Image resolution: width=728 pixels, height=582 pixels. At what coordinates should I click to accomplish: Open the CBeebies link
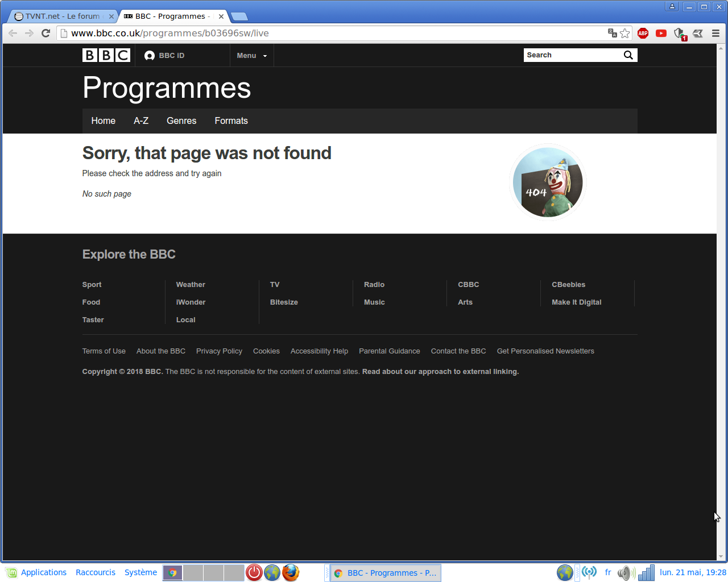[568, 285]
